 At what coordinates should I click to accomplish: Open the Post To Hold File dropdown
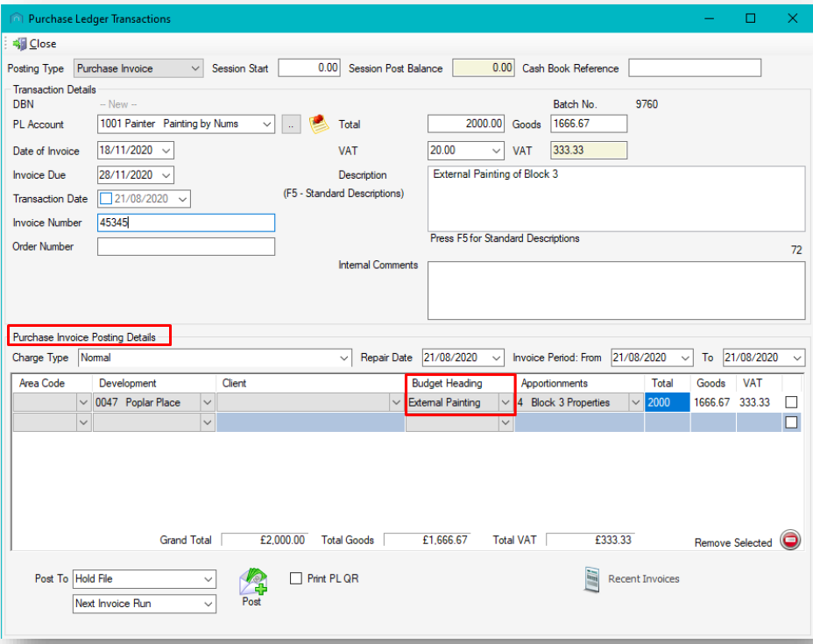208,579
